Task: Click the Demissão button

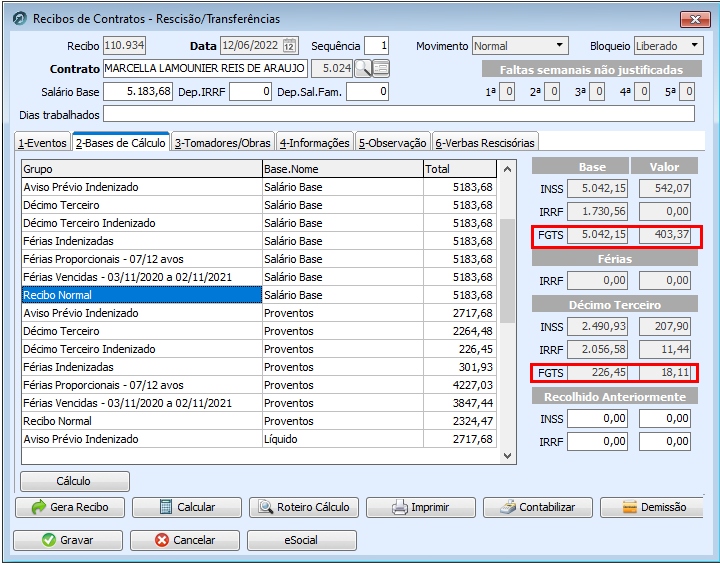Action: click(x=652, y=507)
